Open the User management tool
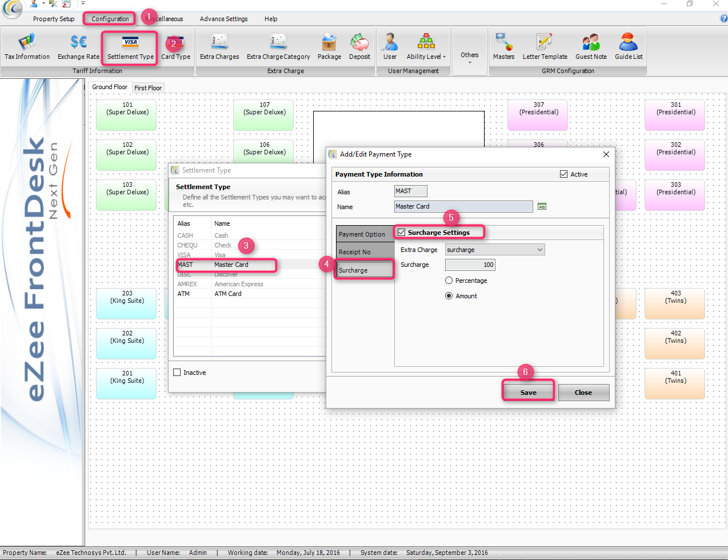Viewport: 728px width, 560px height. click(390, 47)
